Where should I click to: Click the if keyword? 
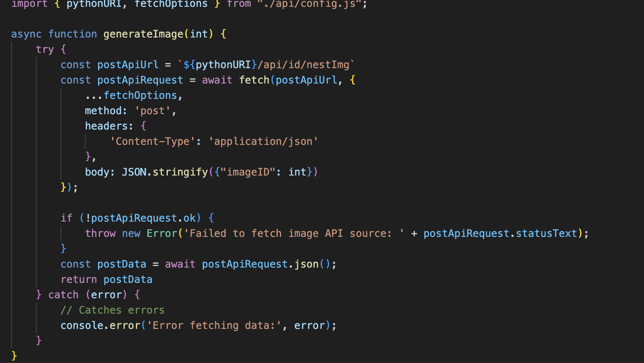(66, 218)
